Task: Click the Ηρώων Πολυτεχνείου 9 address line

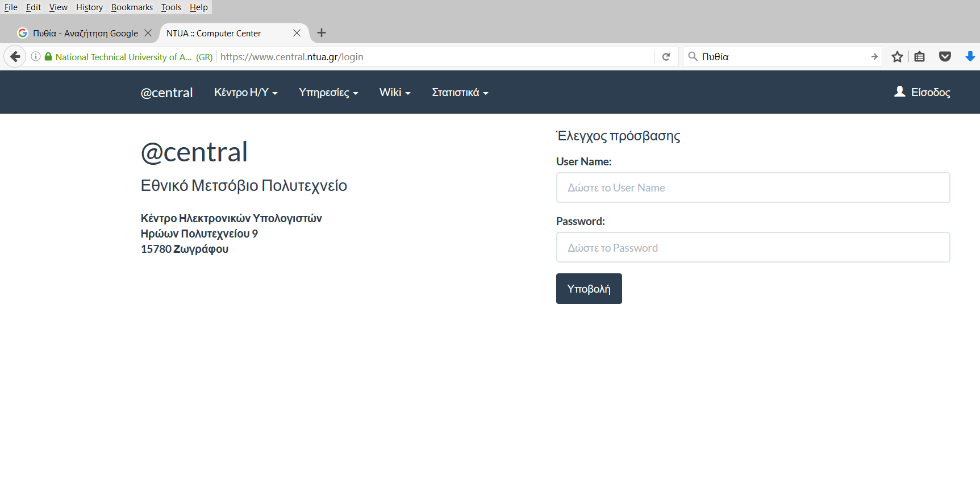Action: [x=199, y=234]
